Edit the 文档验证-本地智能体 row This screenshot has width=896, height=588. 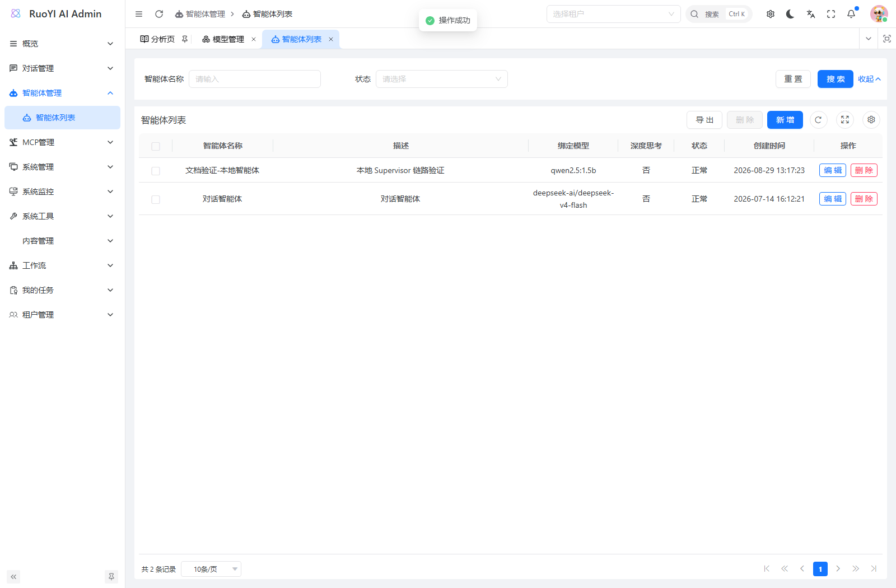(x=833, y=170)
